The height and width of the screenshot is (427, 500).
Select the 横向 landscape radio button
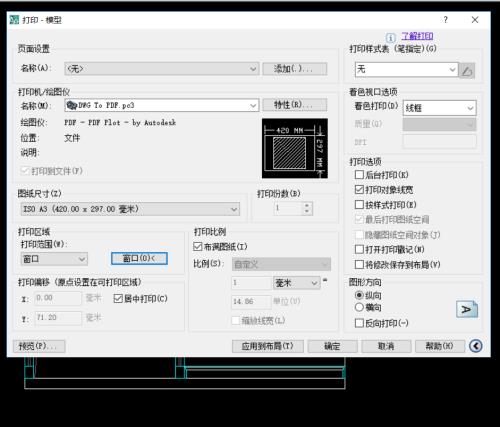(x=359, y=307)
